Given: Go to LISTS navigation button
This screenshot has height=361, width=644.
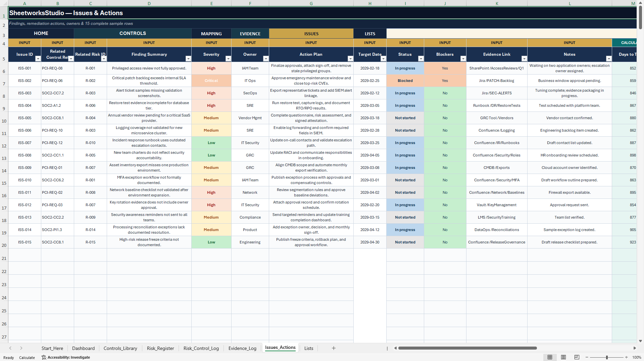Looking at the screenshot, I should tap(370, 34).
